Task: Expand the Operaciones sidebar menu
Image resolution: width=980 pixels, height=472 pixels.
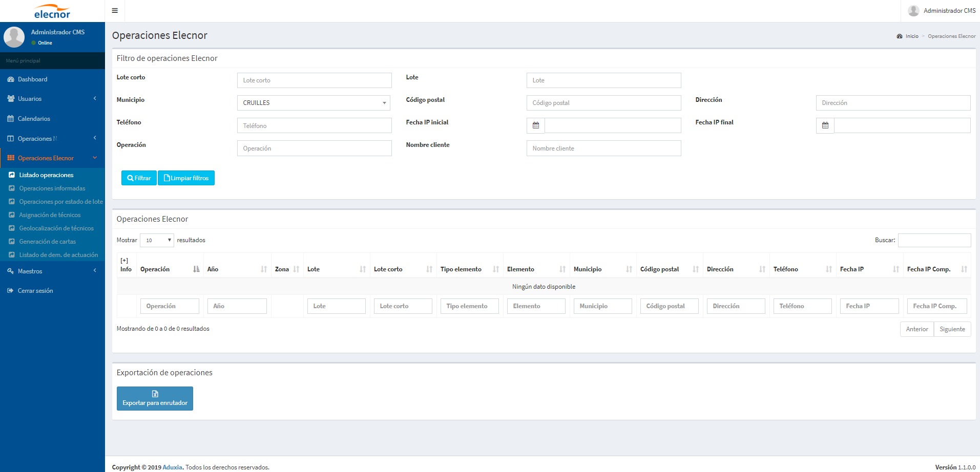Action: click(52, 139)
